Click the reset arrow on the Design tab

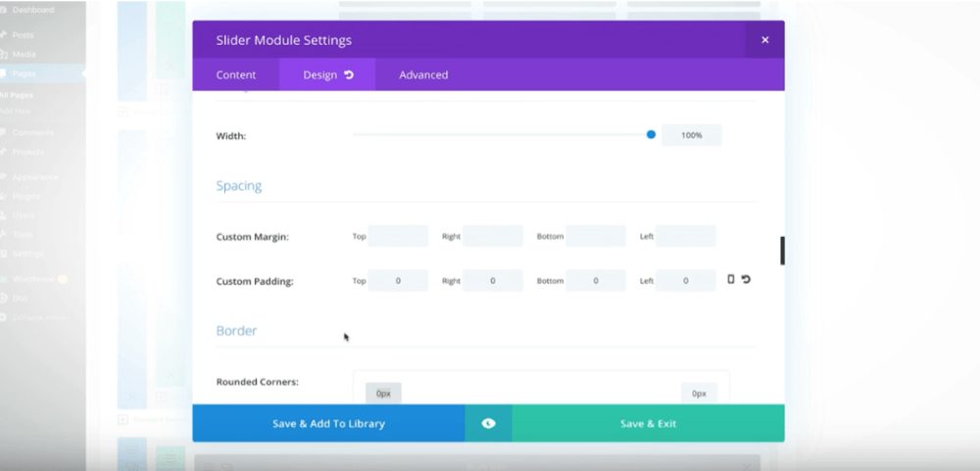349,75
